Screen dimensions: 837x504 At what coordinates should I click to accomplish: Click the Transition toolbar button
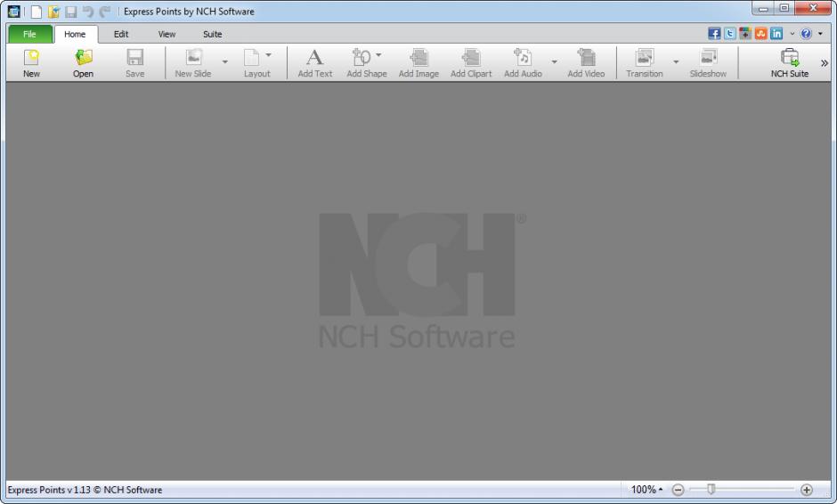coord(645,63)
